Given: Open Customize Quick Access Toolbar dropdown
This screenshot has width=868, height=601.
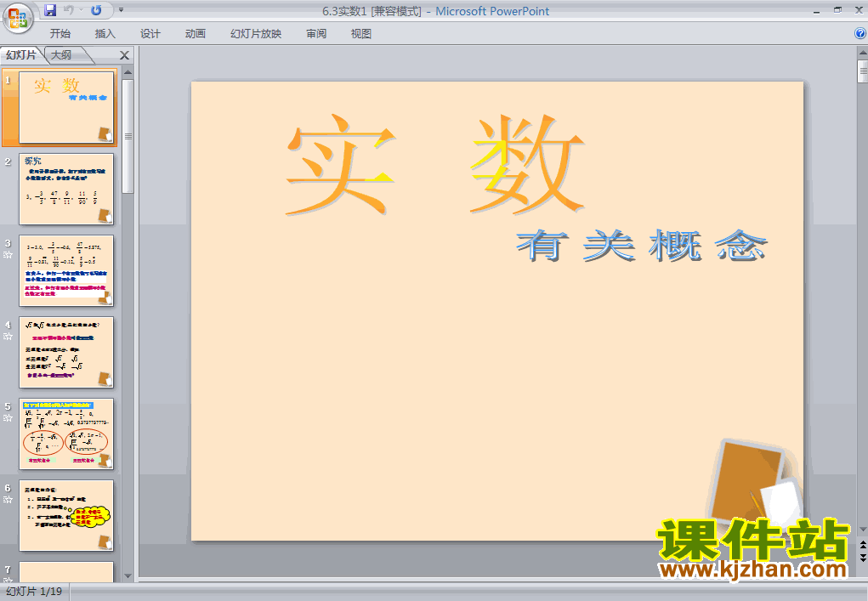Looking at the screenshot, I should pos(122,10).
